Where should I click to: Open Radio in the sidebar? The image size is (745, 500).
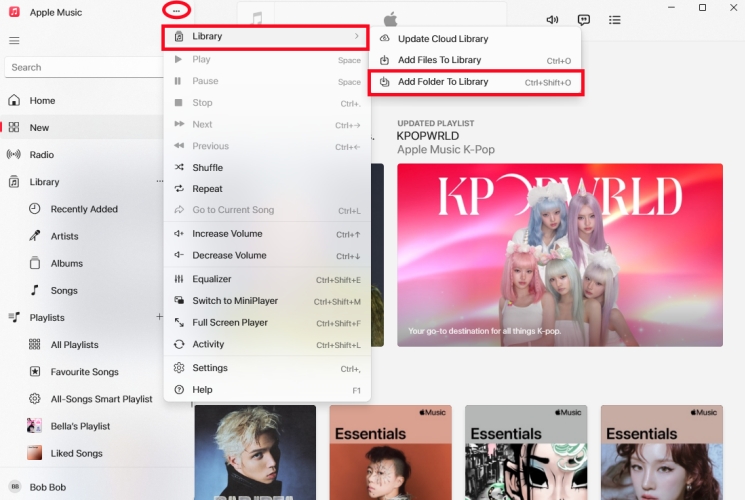pyautogui.click(x=82, y=154)
